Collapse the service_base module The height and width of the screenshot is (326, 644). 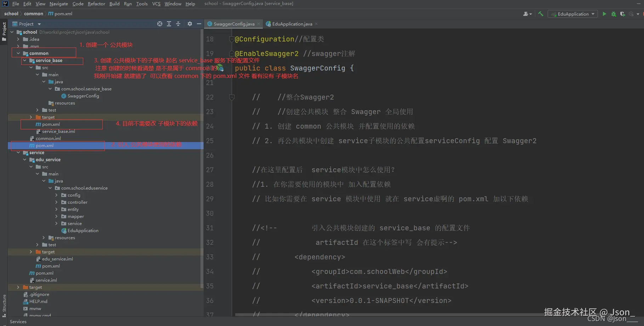pos(24,61)
